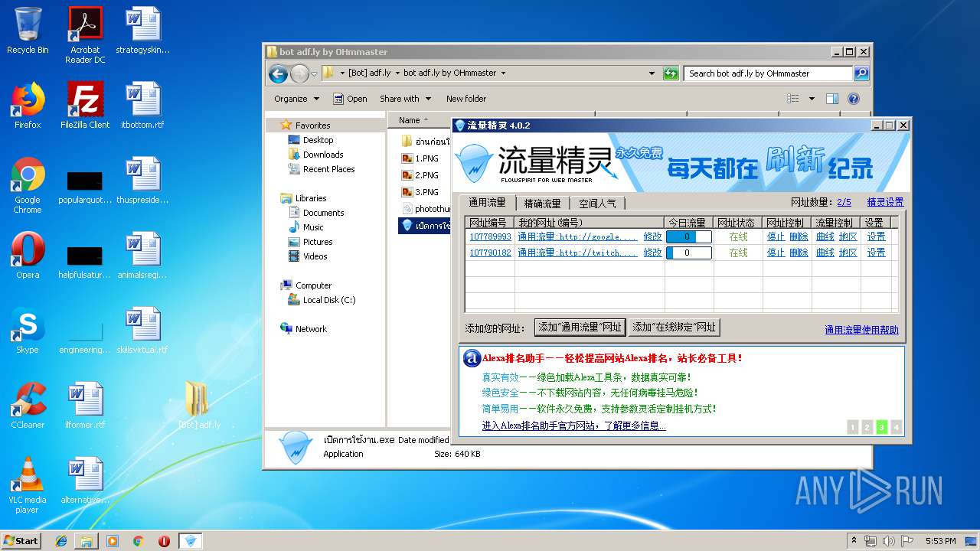Switch to 空间人气 tab
980x551 pixels.
tap(597, 204)
